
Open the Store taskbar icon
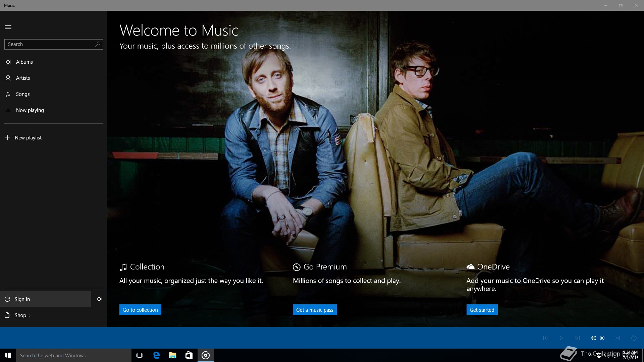click(189, 355)
